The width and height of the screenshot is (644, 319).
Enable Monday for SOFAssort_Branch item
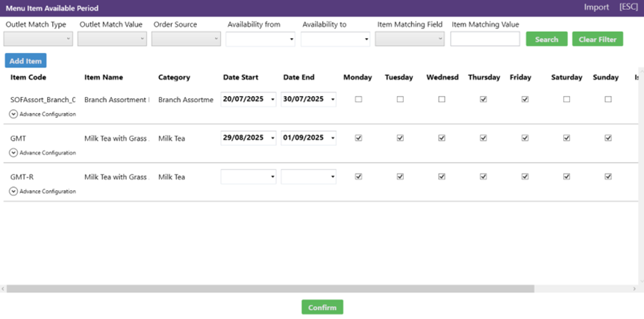coord(358,99)
